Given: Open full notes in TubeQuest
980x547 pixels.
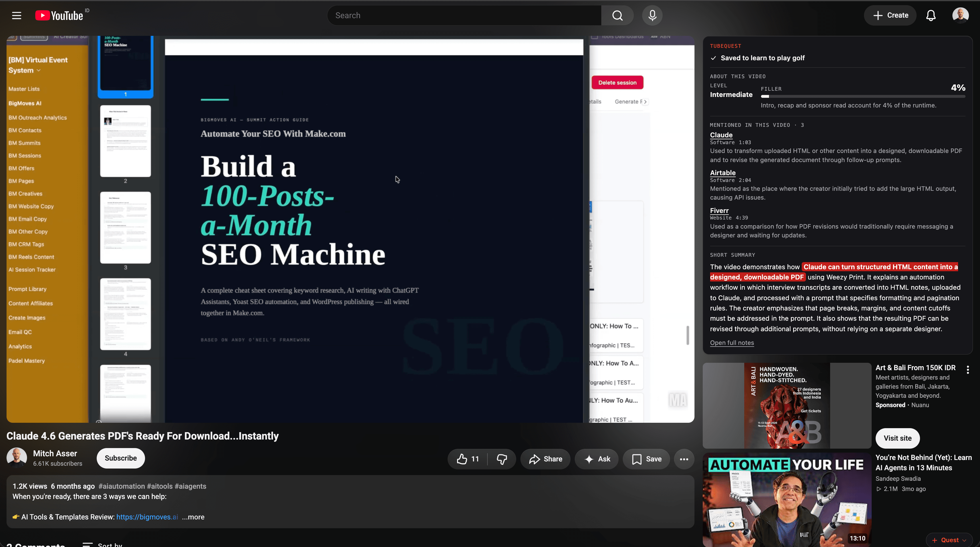Looking at the screenshot, I should click(x=731, y=343).
